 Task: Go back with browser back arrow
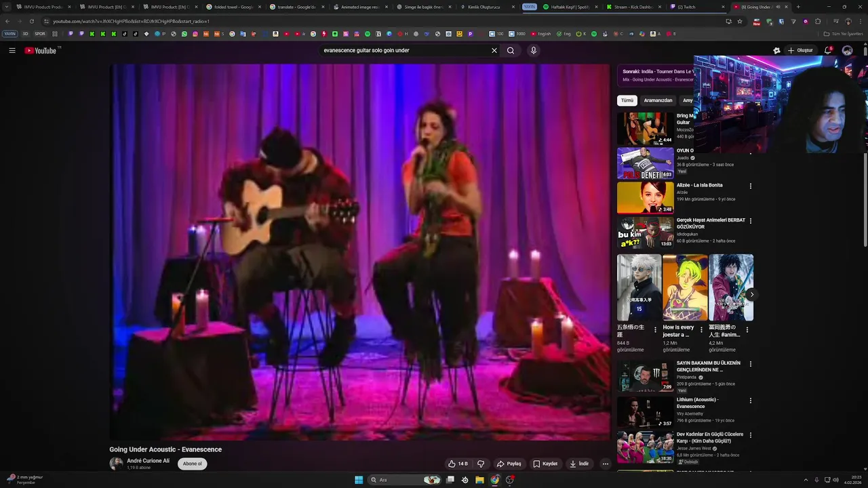coord(7,21)
